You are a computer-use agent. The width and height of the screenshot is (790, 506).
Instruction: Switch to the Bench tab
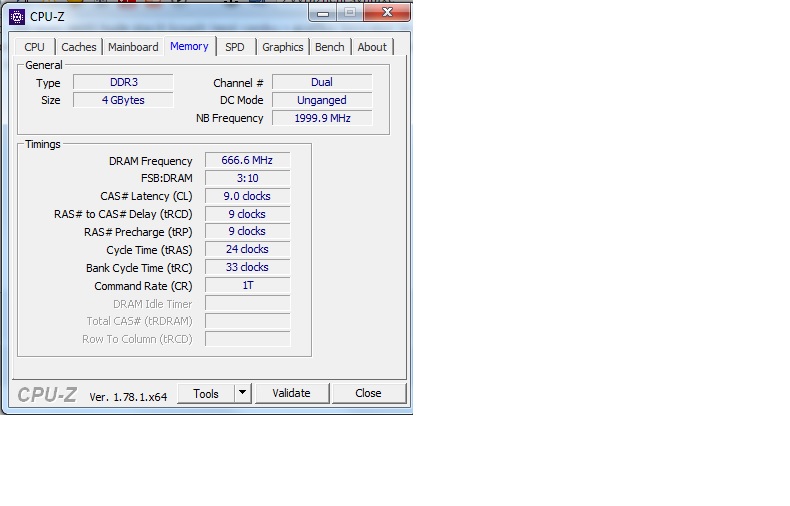(x=330, y=47)
